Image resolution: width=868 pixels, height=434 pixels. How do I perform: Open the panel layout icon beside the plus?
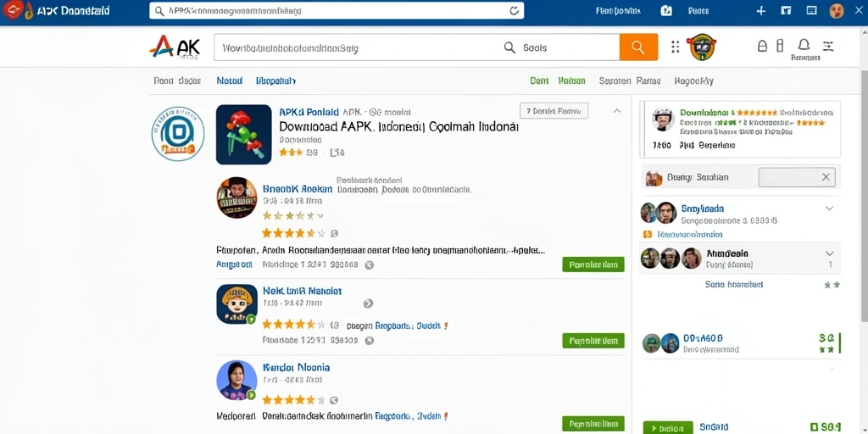click(x=786, y=10)
